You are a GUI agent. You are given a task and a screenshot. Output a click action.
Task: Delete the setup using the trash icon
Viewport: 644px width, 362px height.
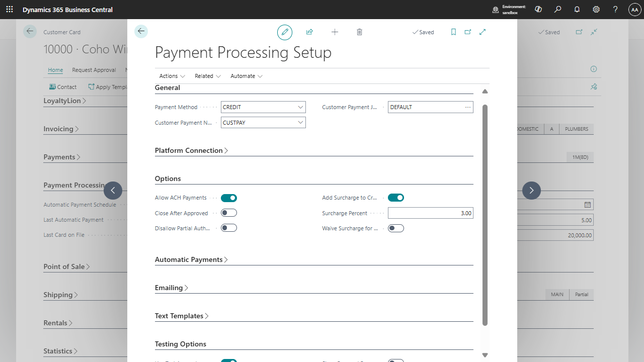coord(359,32)
